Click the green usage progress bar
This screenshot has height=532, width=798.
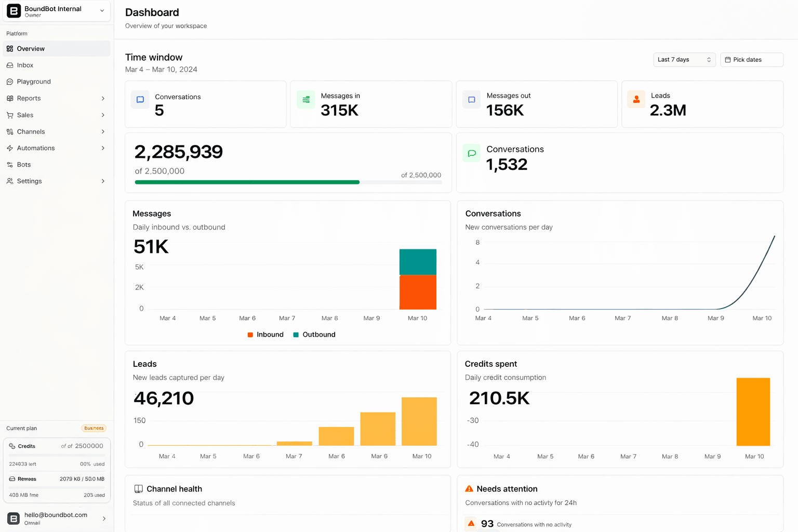click(x=247, y=182)
